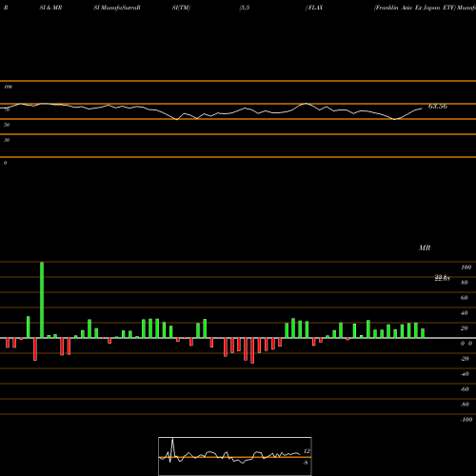Viewport: 476px width, 476px height.
Task: Click the white RSI line in upper panel
Action: (x=211, y=111)
